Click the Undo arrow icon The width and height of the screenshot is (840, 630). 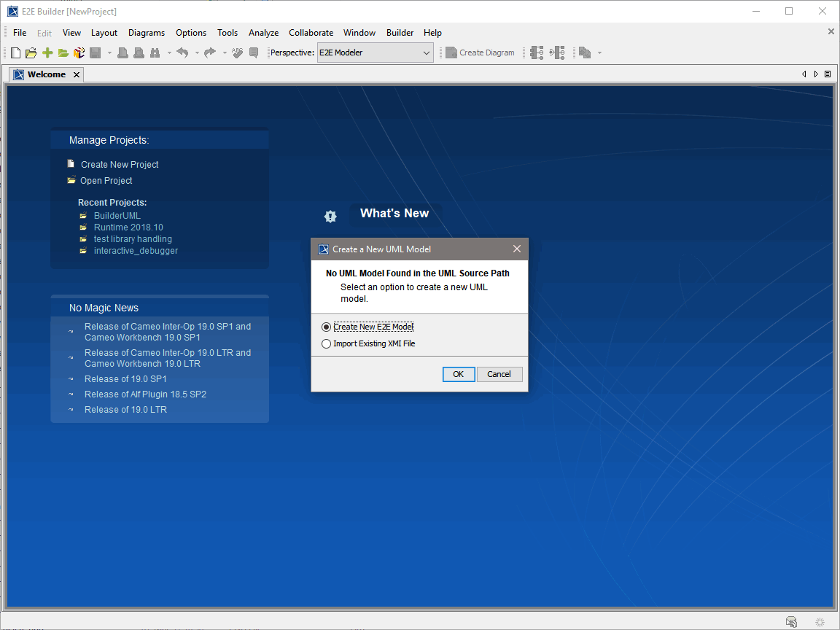pyautogui.click(x=184, y=52)
